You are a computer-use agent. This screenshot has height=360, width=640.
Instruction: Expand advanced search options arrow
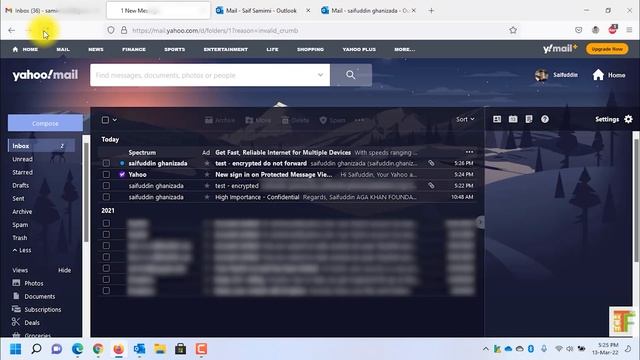pos(320,75)
